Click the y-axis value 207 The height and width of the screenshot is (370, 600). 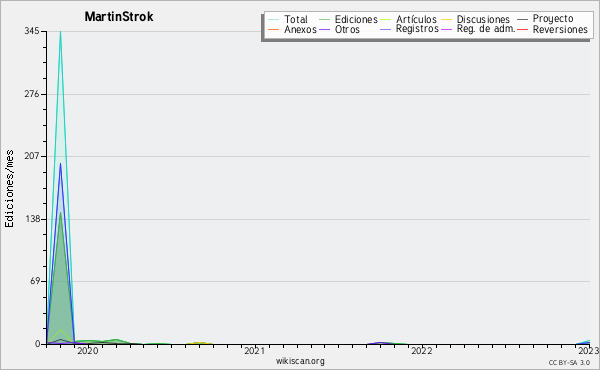click(x=32, y=156)
